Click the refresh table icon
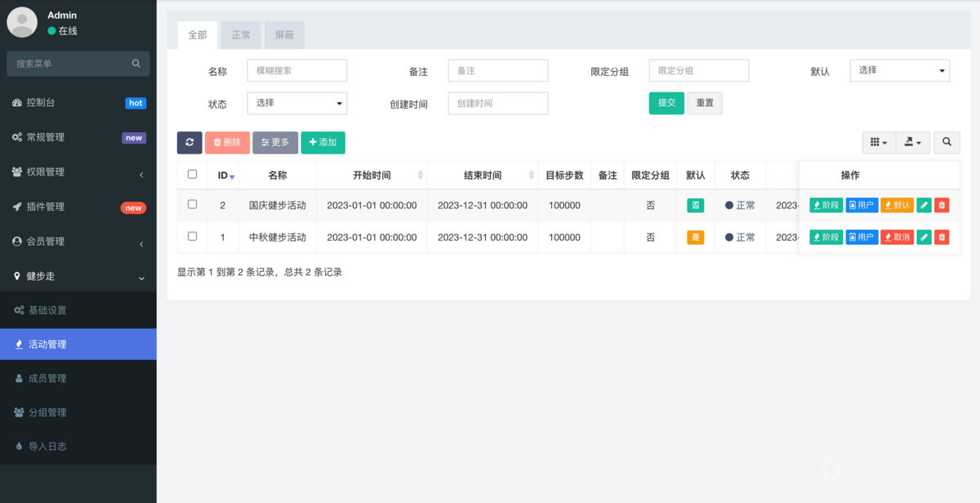 tap(189, 142)
